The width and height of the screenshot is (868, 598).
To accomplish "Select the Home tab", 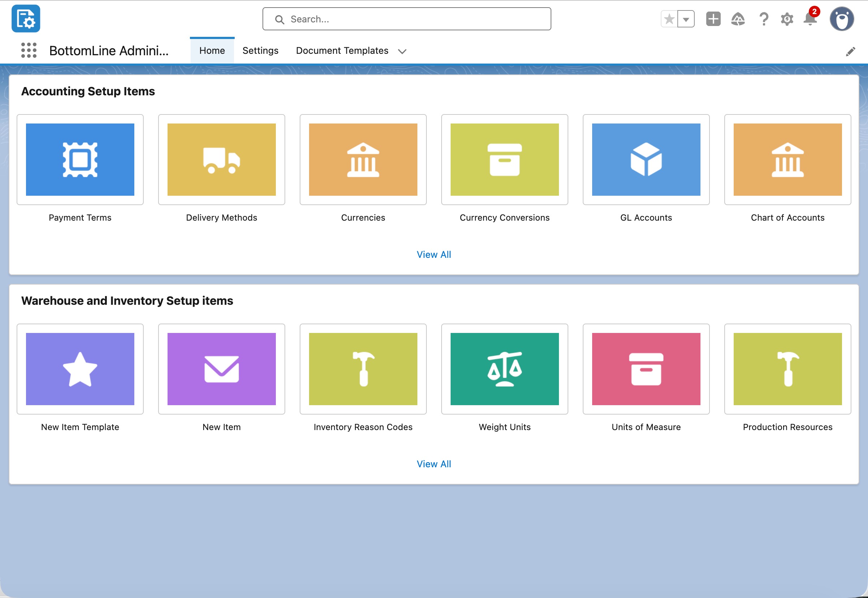I will (x=212, y=50).
